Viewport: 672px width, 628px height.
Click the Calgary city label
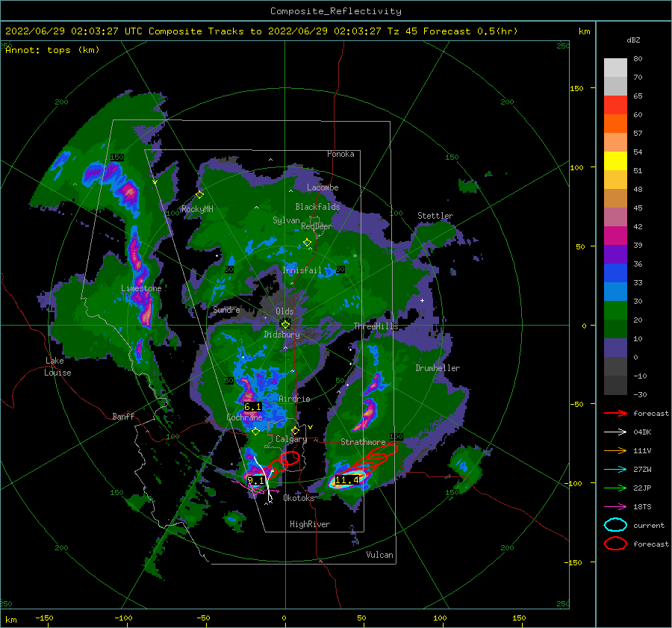(291, 439)
